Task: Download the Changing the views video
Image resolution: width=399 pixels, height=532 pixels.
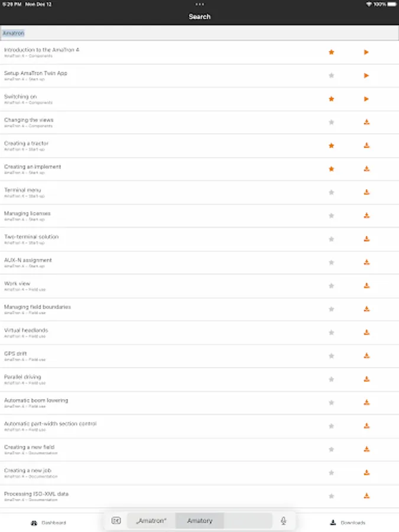Action: coord(366,122)
